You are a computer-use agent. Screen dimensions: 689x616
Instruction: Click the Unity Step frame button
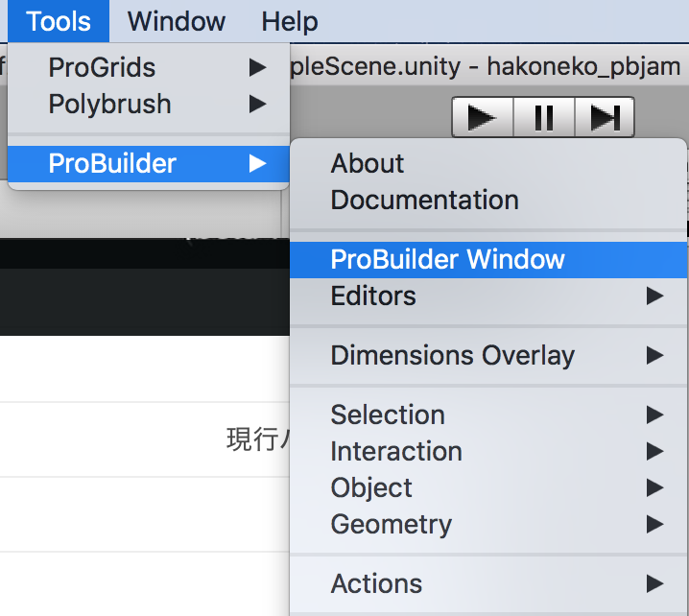click(605, 117)
